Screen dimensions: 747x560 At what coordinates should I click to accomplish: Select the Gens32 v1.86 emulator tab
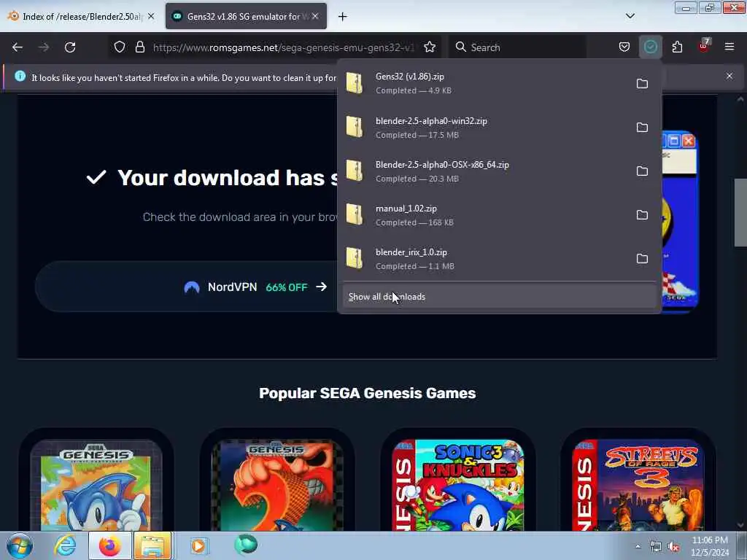[247, 16]
